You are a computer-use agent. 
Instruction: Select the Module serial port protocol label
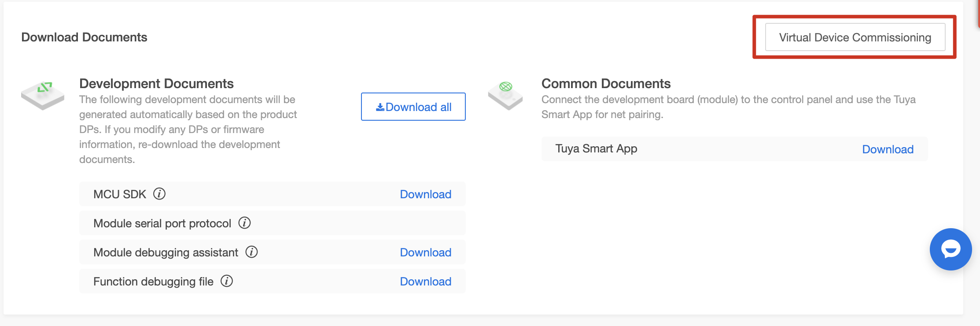tap(162, 223)
